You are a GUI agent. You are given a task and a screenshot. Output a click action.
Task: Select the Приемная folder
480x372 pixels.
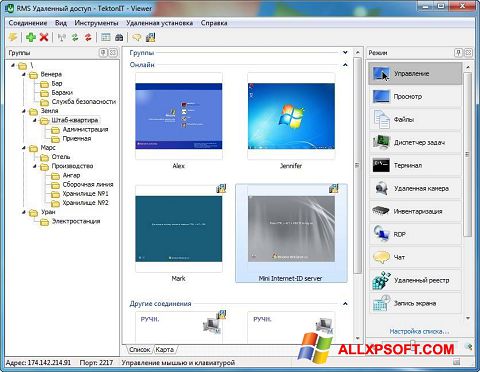pos(77,138)
